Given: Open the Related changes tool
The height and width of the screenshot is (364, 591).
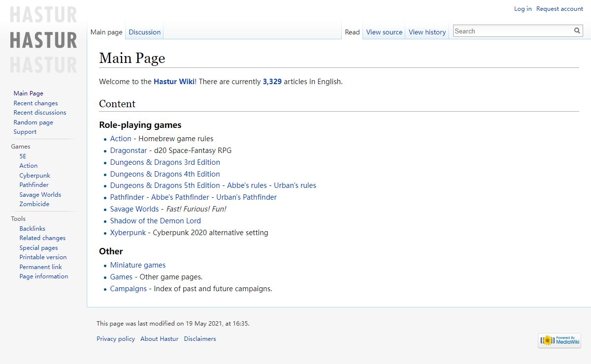Looking at the screenshot, I should pos(42,238).
